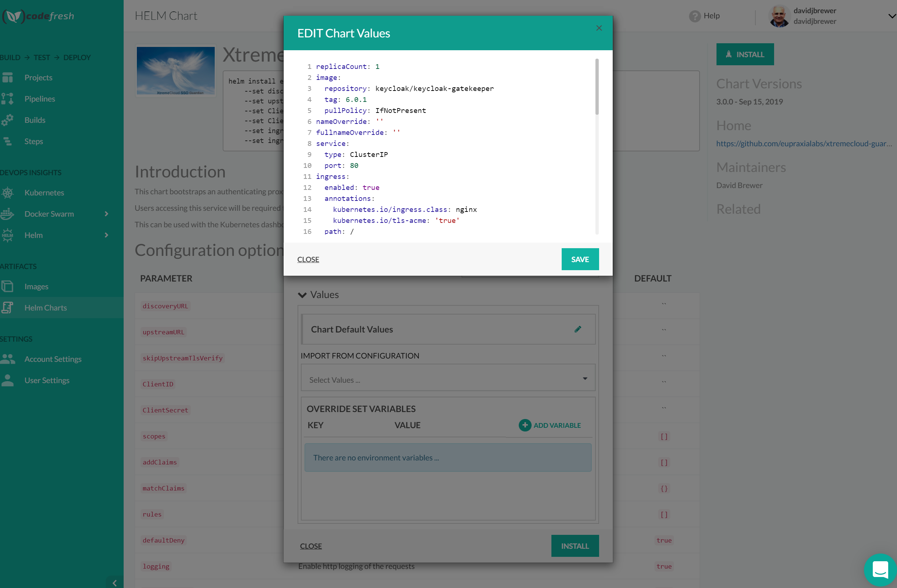This screenshot has width=897, height=588.
Task: Select Helm Charts menu item
Action: (x=45, y=307)
